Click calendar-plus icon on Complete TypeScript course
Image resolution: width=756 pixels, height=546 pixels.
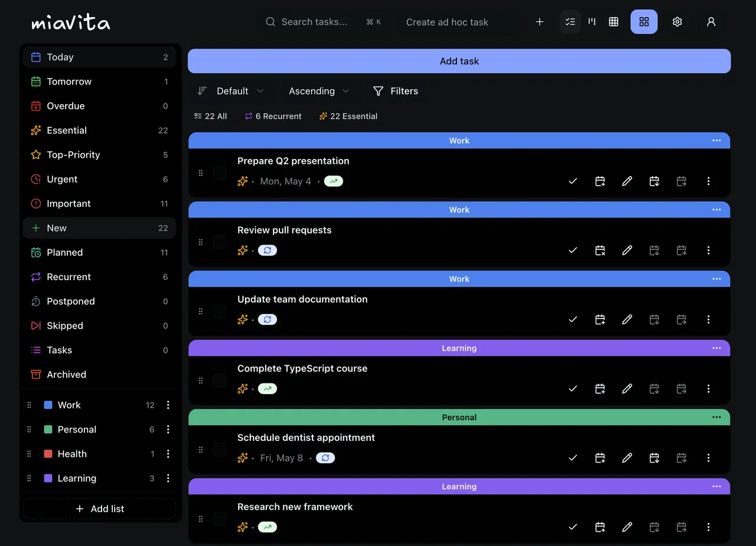600,389
